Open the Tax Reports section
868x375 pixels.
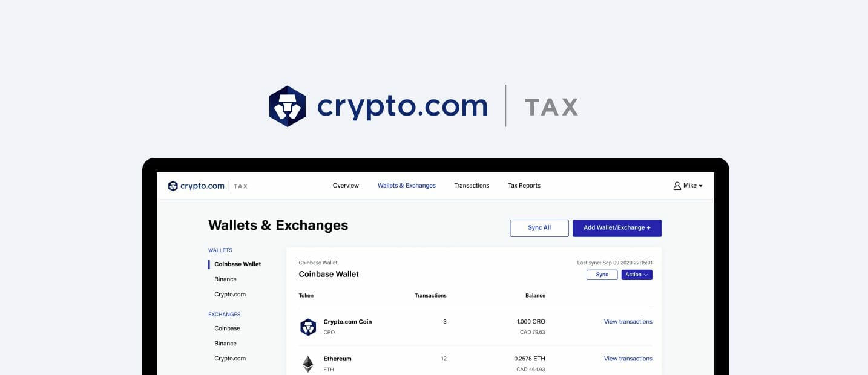pos(524,186)
